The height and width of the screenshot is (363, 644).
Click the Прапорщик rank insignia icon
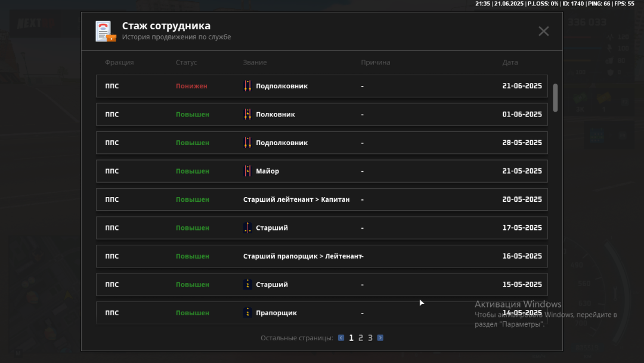click(247, 313)
